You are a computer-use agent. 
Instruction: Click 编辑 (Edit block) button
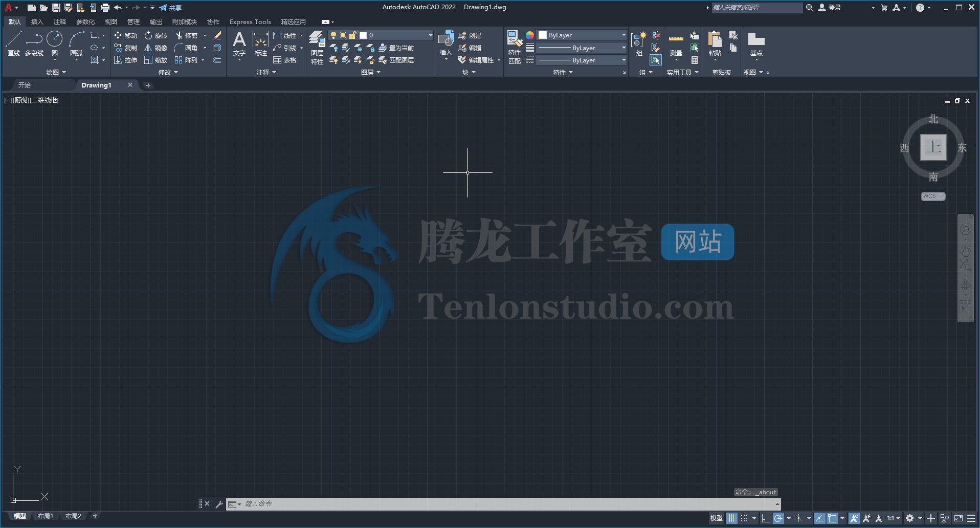click(x=470, y=48)
